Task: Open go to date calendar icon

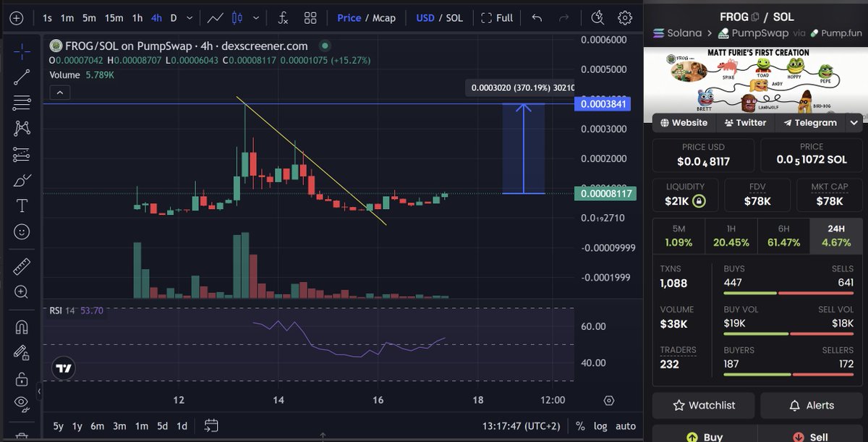Action: pyautogui.click(x=211, y=425)
